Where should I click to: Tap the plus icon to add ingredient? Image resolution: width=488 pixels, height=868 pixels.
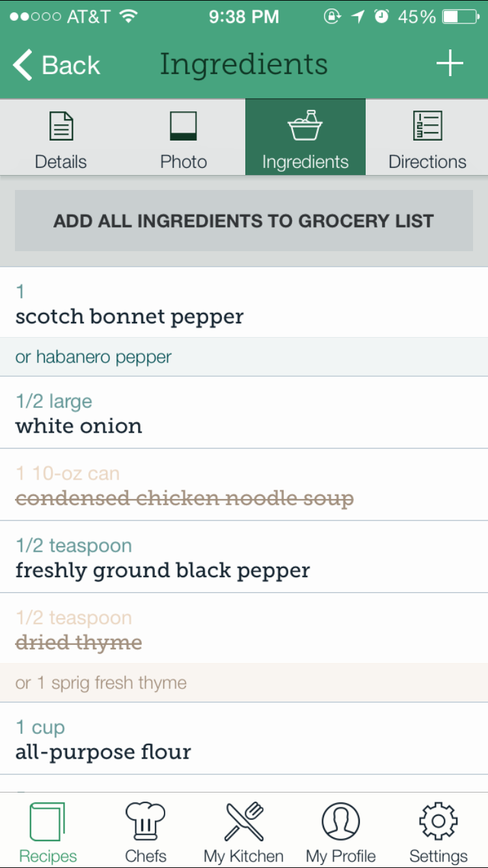[x=450, y=64]
